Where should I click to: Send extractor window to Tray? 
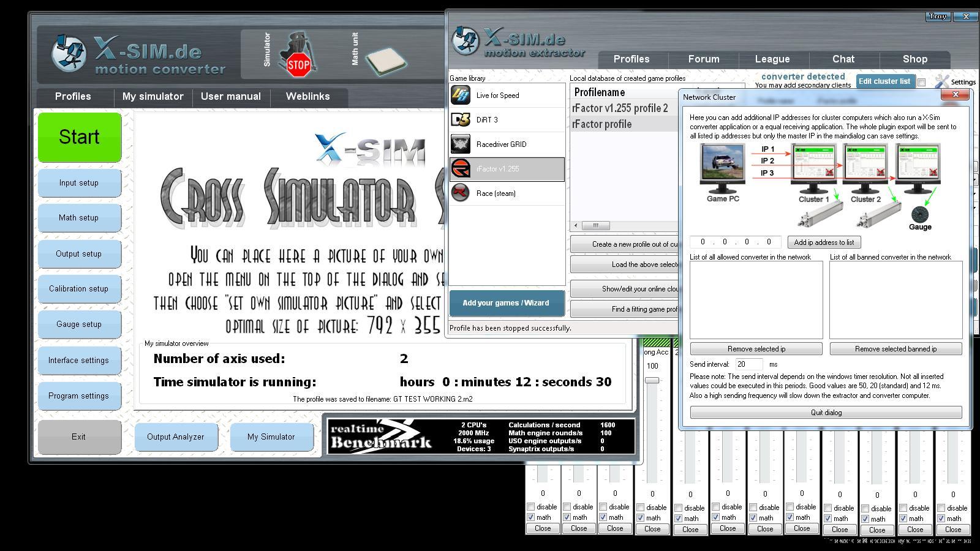click(x=938, y=17)
